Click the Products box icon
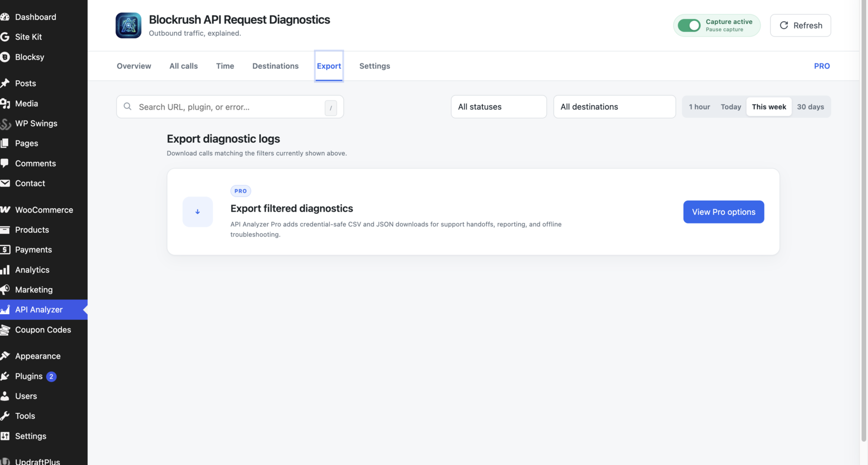868x465 pixels. pyautogui.click(x=5, y=230)
